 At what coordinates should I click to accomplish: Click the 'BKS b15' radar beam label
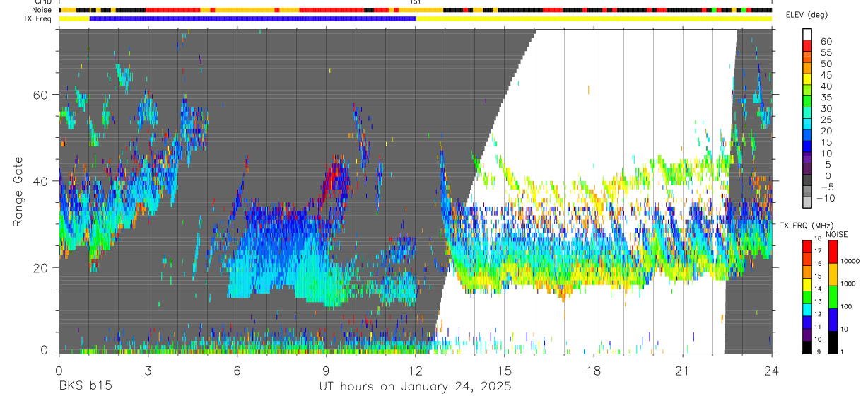[85, 386]
